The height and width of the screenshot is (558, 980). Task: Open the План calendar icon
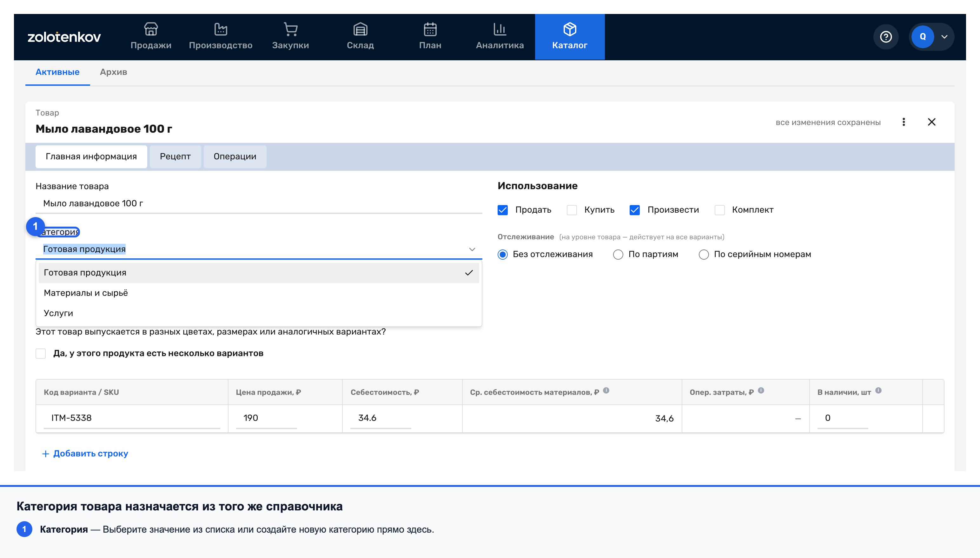click(430, 29)
